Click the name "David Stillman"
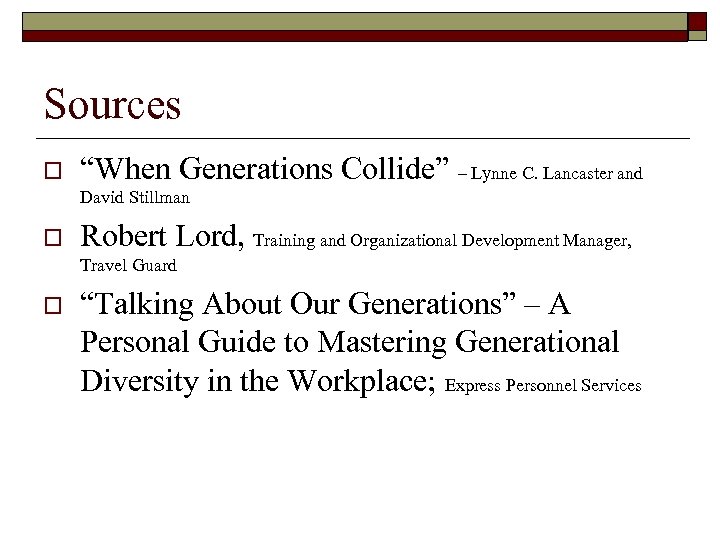Viewport: 720px width, 540px height. click(x=135, y=197)
